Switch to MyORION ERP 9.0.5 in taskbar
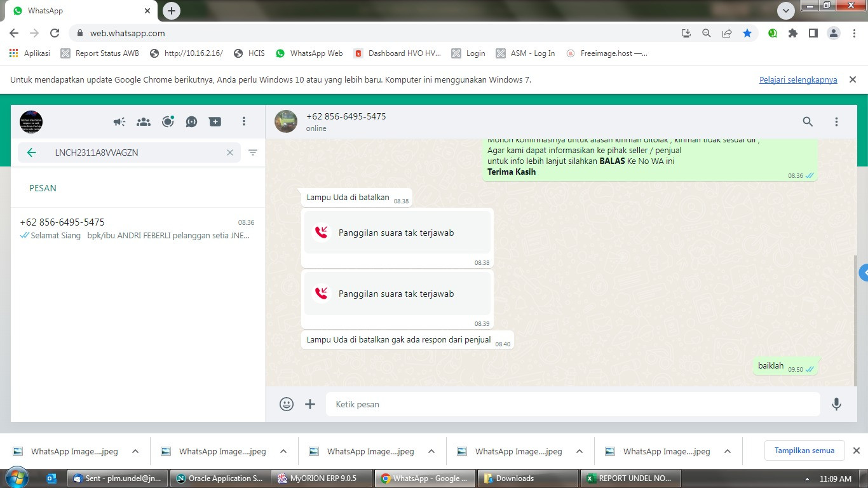This screenshot has width=868, height=488. (x=322, y=478)
